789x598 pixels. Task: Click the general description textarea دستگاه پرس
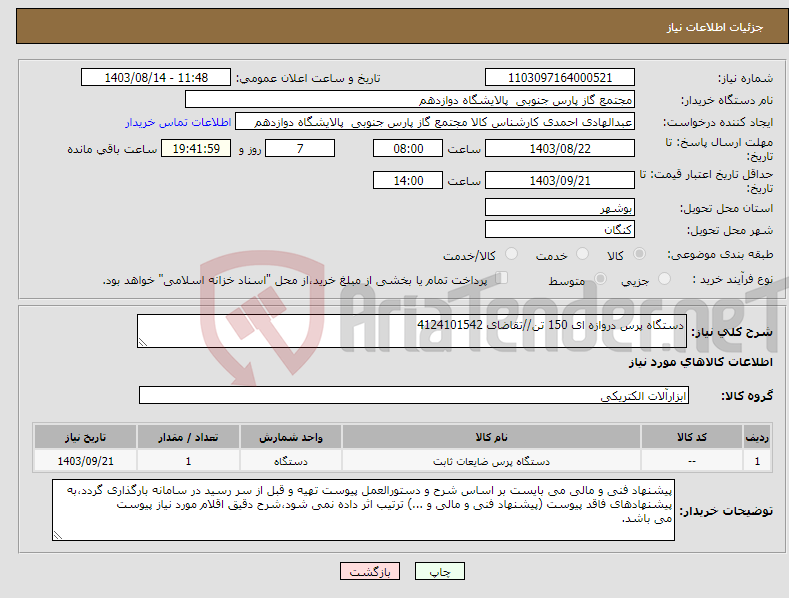(x=412, y=331)
